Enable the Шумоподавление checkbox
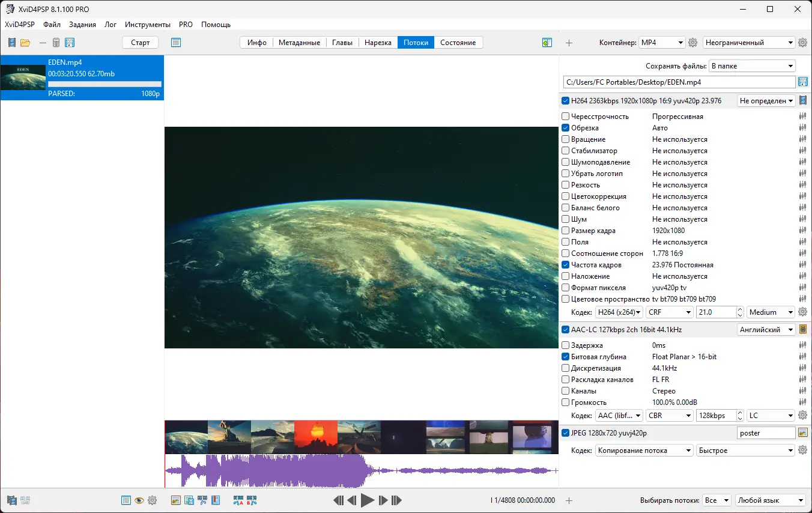The height and width of the screenshot is (513, 812). [x=565, y=162]
